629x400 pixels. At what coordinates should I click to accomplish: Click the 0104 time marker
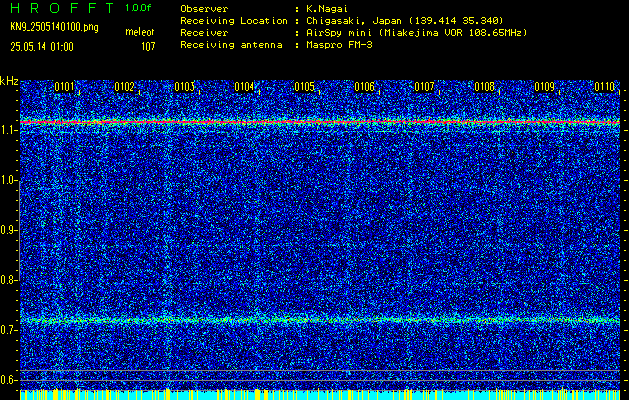coord(244,87)
